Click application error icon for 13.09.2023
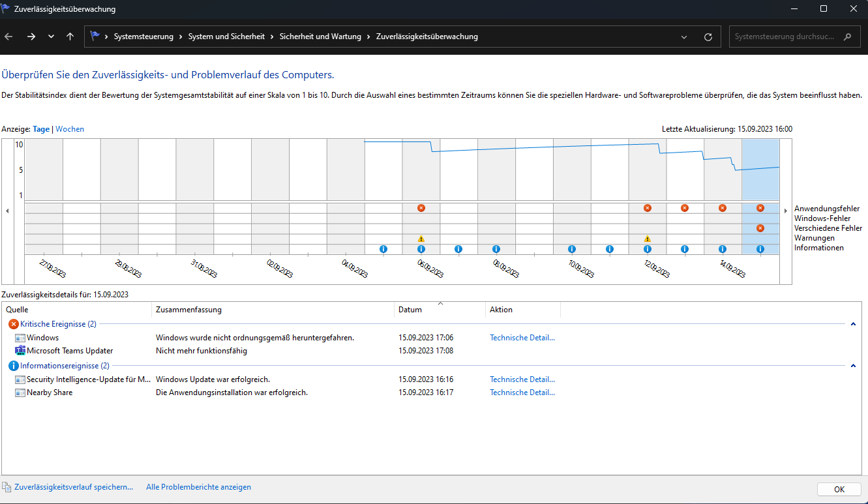This screenshot has width=868, height=504. [685, 208]
